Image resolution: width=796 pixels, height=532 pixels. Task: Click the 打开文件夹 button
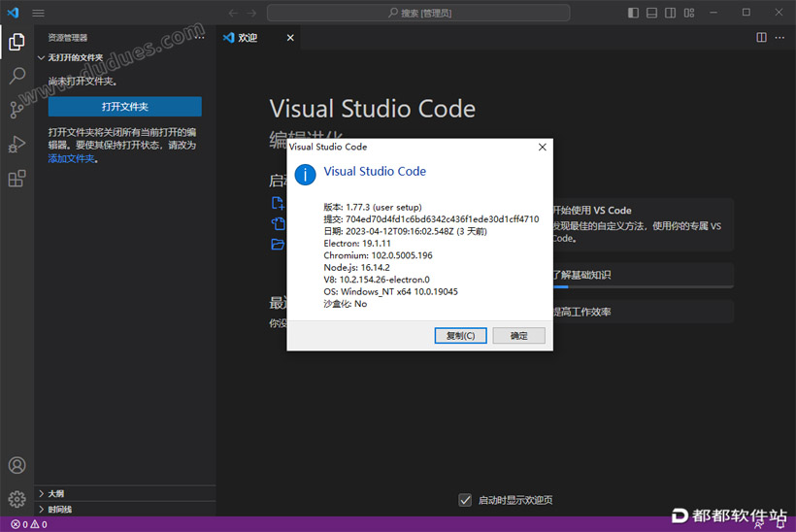point(125,107)
